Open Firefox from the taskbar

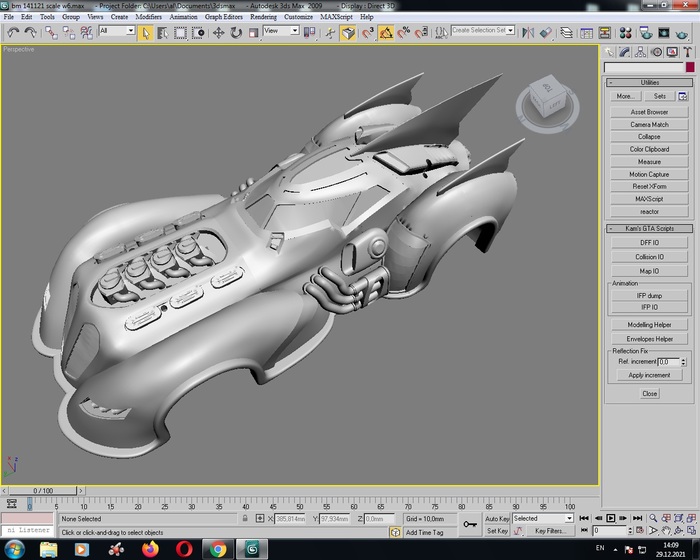[150, 549]
